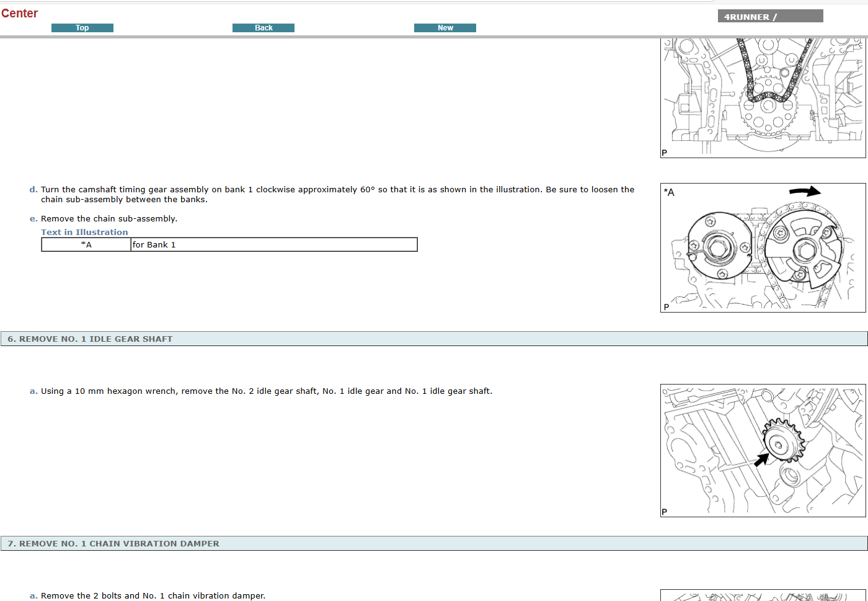Click the remove 2 bolts instruction text
This screenshot has height=601, width=868.
(x=153, y=595)
